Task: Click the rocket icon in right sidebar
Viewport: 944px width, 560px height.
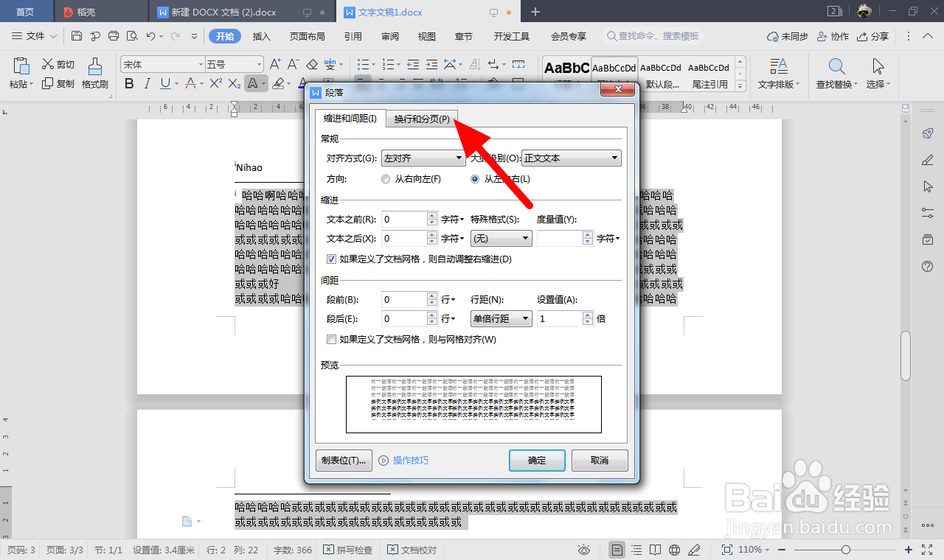Action: [928, 133]
